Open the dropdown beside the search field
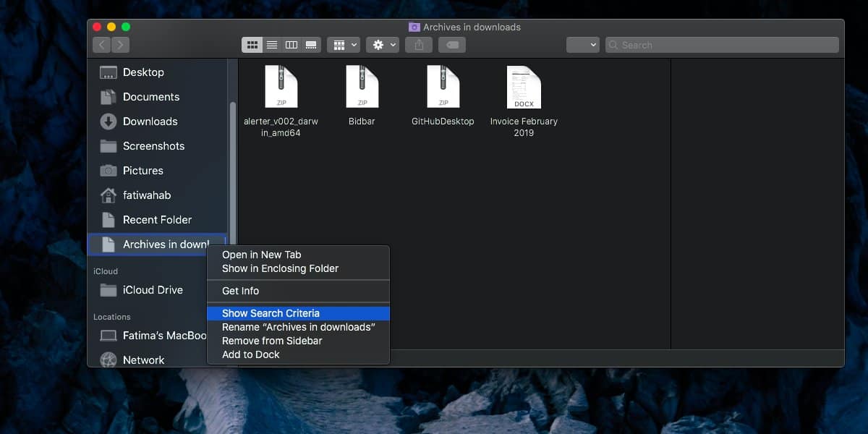The height and width of the screenshot is (434, 868). point(583,45)
